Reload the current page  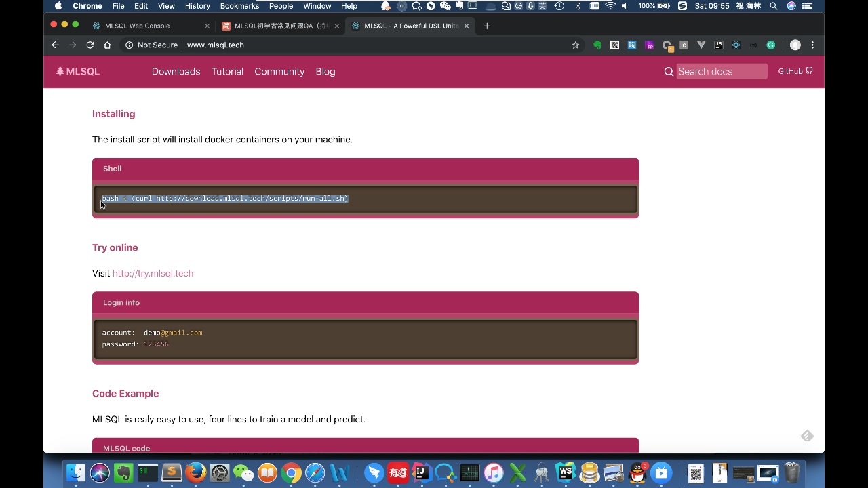(90, 45)
